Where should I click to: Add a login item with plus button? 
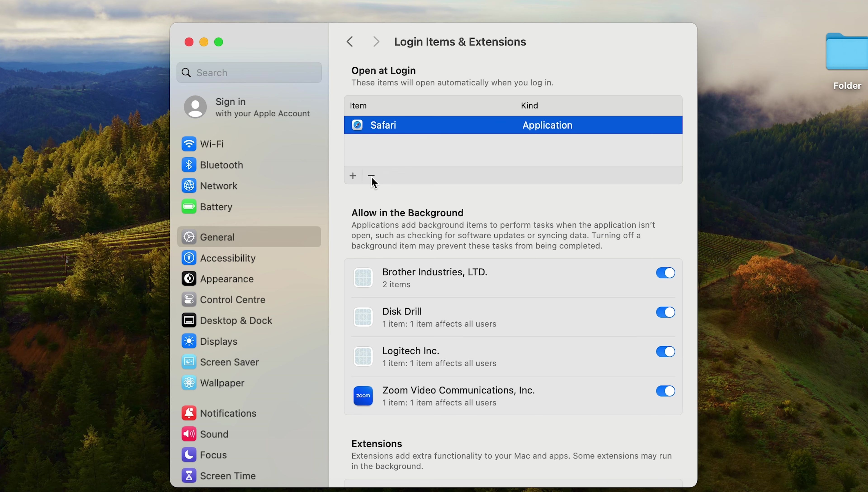point(353,176)
